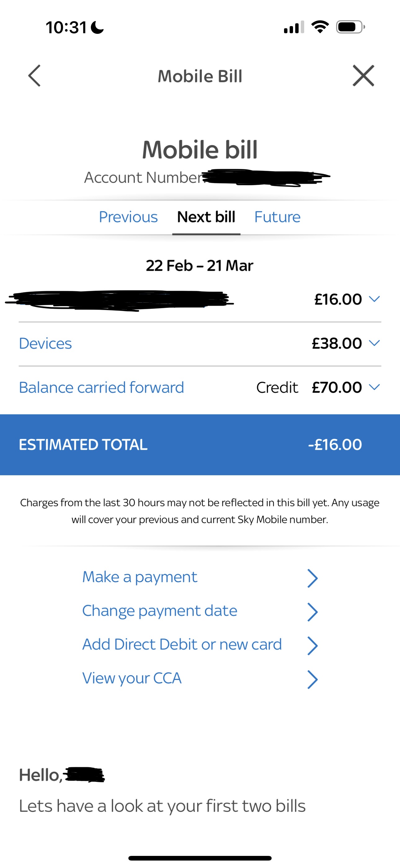
Task: Expand the Balance carried forward chevron
Action: [374, 387]
